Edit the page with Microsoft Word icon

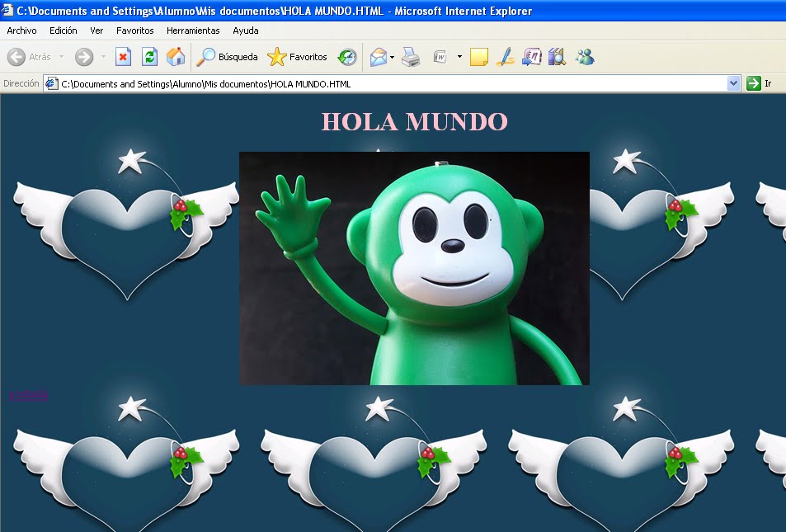click(439, 57)
